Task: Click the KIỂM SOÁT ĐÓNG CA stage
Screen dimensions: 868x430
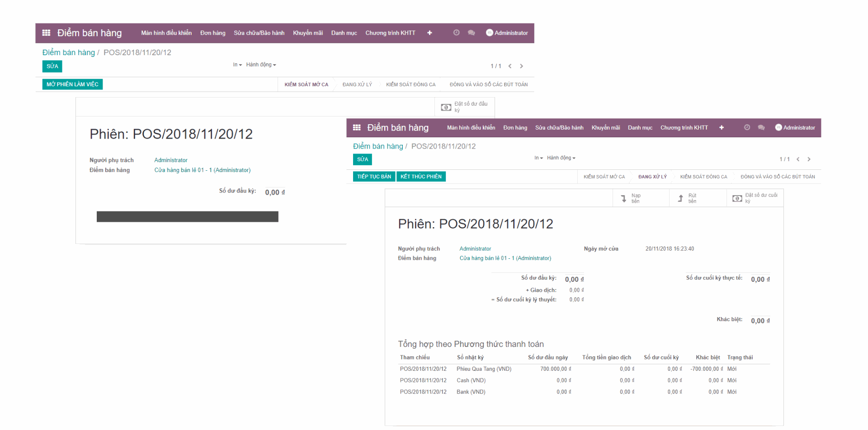Action: (704, 177)
